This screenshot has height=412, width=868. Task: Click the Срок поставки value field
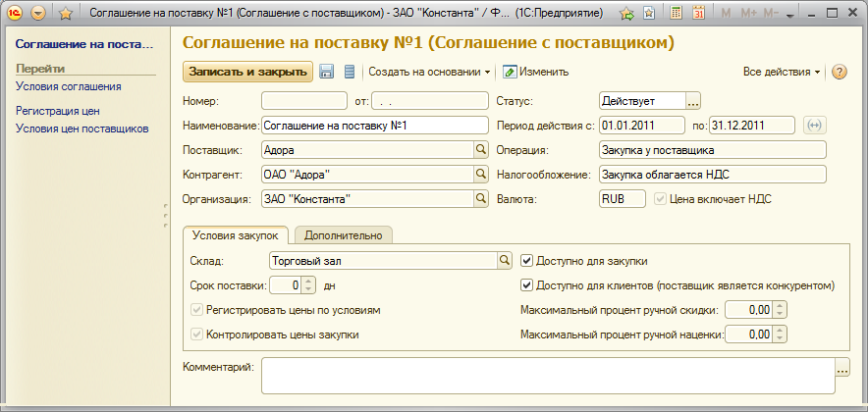[x=286, y=285]
